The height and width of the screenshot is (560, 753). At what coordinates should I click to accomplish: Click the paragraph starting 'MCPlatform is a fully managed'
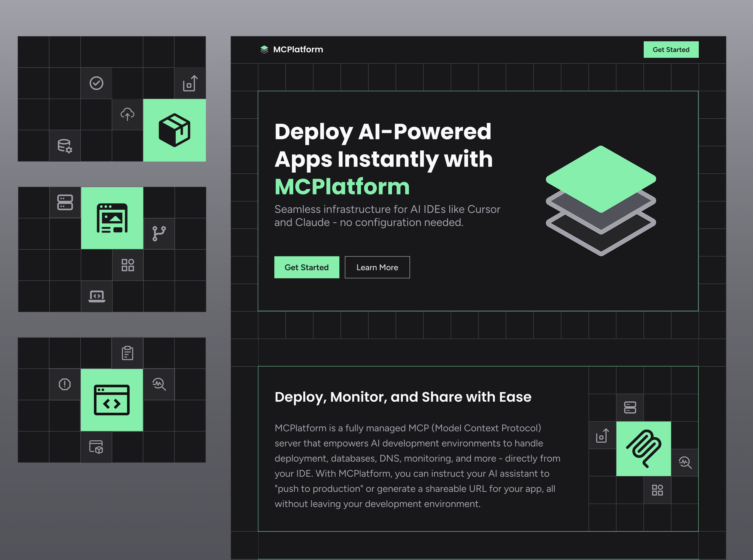point(417,466)
